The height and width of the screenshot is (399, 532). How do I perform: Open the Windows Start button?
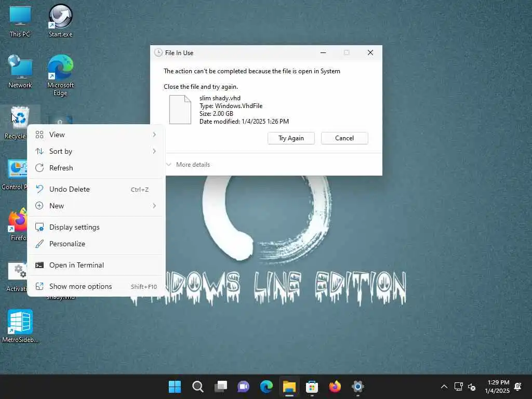[175, 387]
